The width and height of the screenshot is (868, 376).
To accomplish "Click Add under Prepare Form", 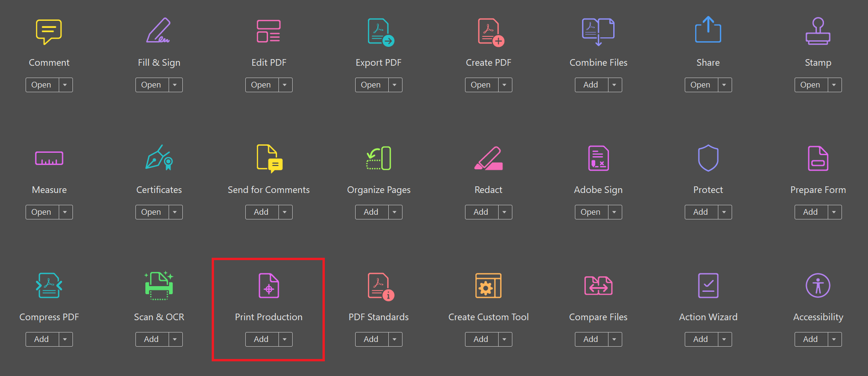I will (811, 212).
